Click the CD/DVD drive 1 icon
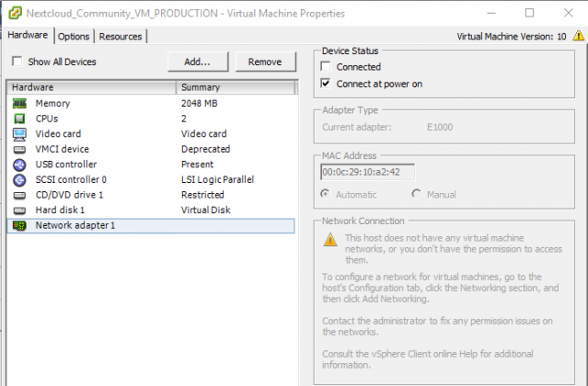Image resolution: width=588 pixels, height=386 pixels. [x=19, y=195]
